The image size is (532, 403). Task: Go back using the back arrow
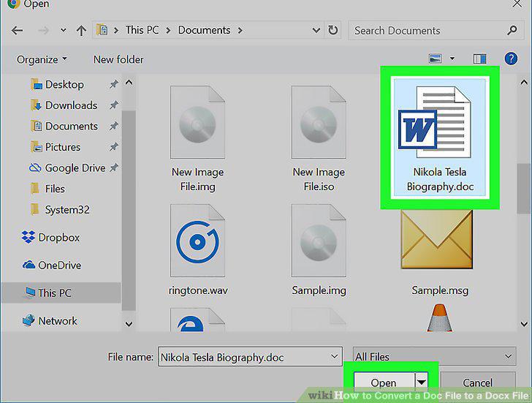(18, 31)
